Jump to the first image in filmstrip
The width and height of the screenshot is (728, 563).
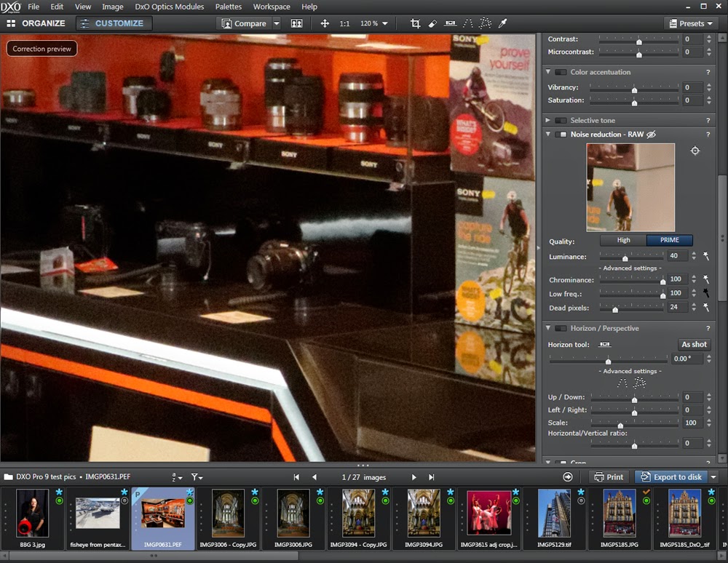tap(296, 476)
